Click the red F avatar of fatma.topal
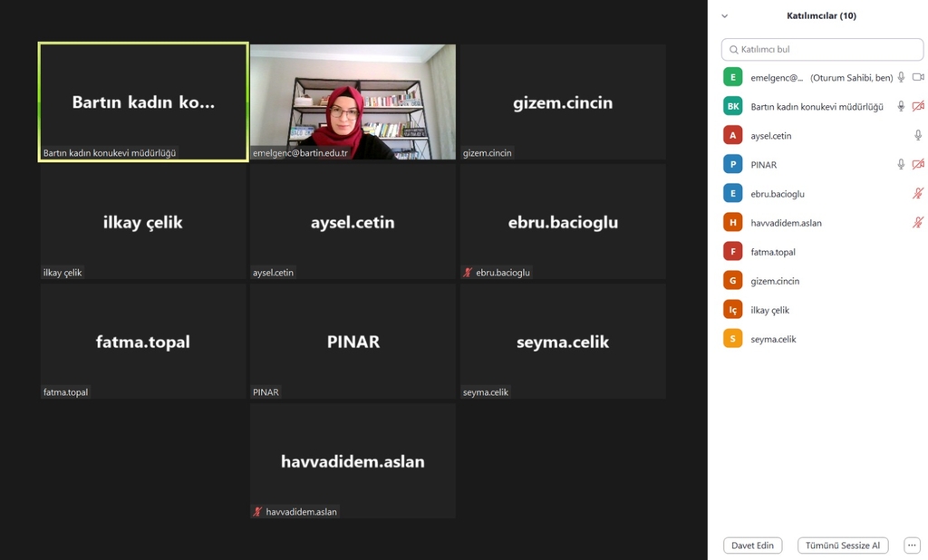This screenshot has width=928, height=560. (x=733, y=252)
